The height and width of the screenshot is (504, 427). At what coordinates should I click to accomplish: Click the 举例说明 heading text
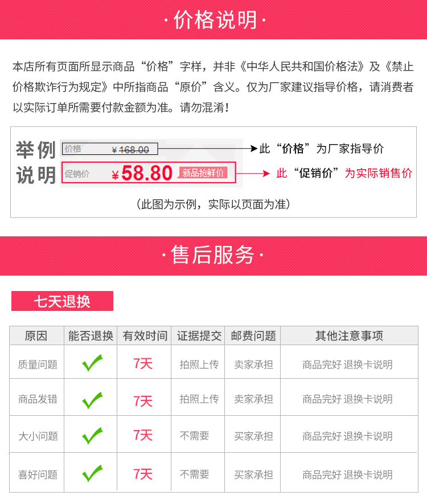click(36, 163)
